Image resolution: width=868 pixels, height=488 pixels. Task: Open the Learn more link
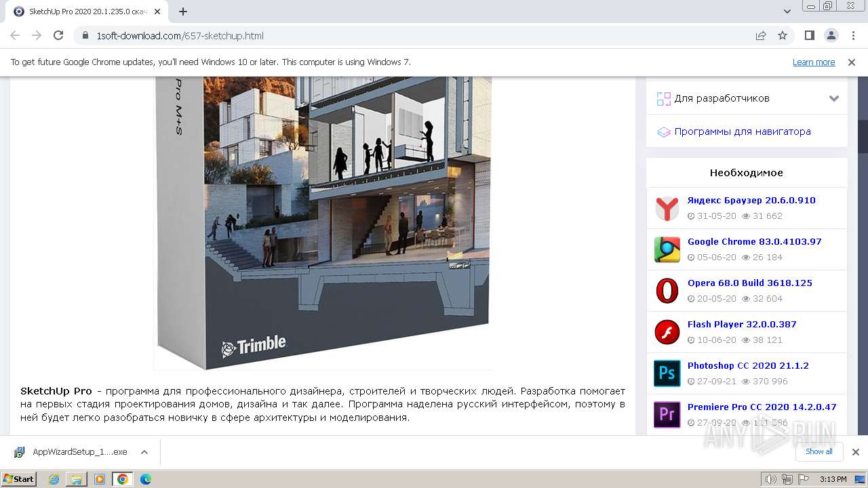point(814,62)
